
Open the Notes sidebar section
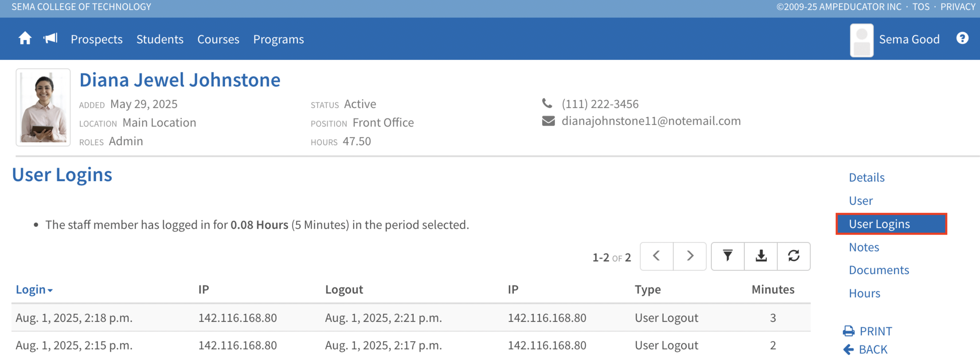tap(864, 247)
